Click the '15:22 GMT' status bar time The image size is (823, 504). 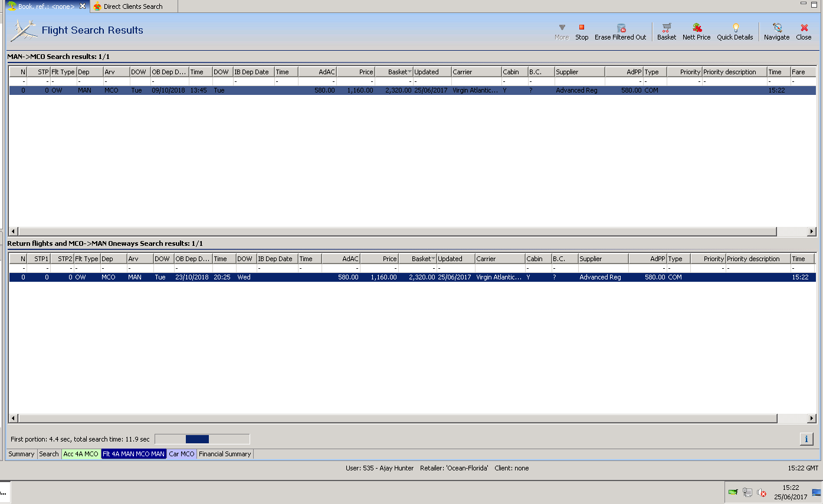803,468
